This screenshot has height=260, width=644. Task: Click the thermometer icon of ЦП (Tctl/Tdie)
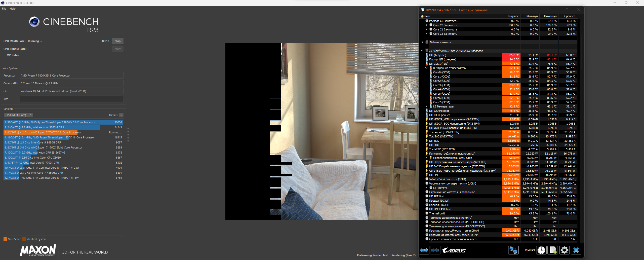(427, 55)
